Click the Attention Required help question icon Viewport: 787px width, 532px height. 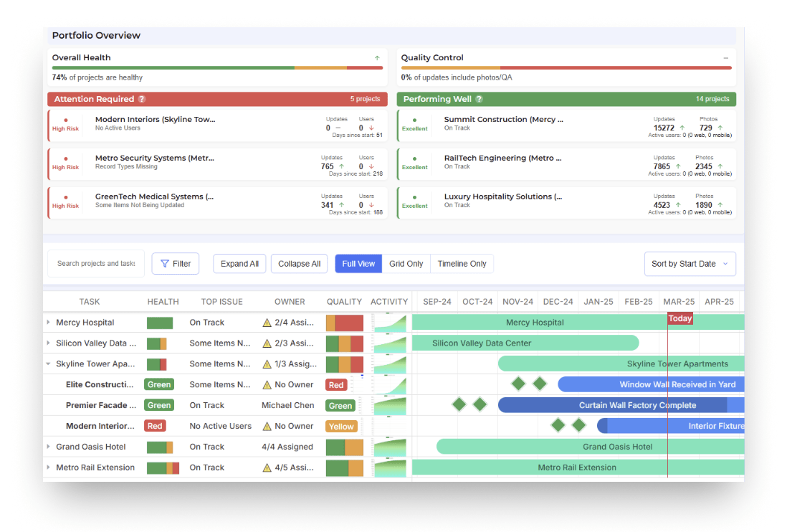[142, 99]
